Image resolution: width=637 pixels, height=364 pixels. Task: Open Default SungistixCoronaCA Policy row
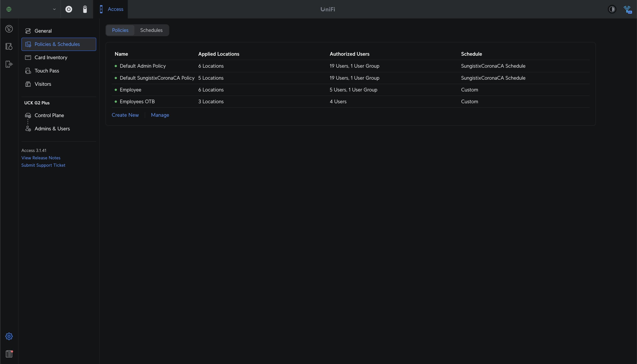[x=351, y=78]
